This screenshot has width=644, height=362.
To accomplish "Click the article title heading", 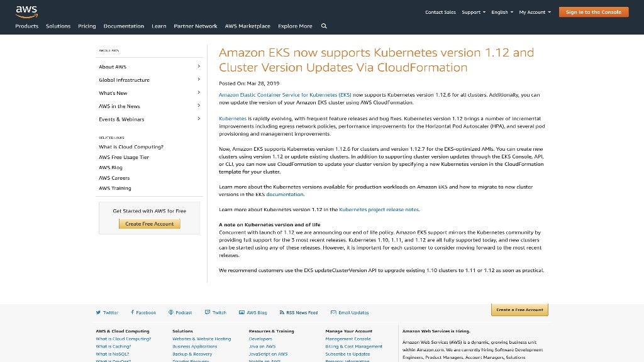I will pos(376,60).
